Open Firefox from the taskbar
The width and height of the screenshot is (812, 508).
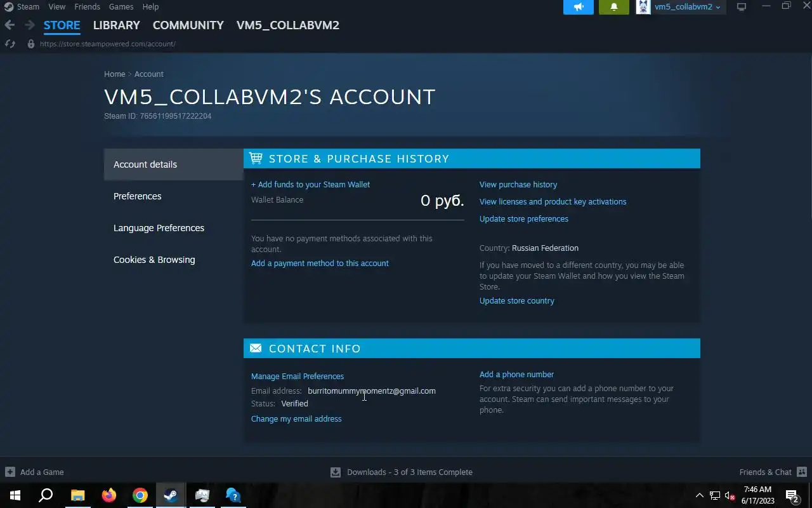109,495
